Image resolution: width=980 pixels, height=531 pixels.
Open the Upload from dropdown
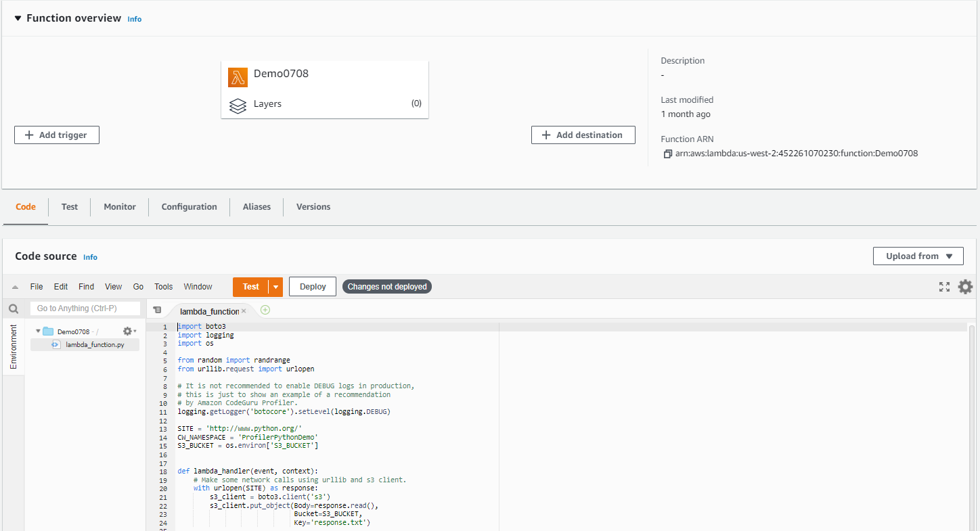[x=918, y=256]
